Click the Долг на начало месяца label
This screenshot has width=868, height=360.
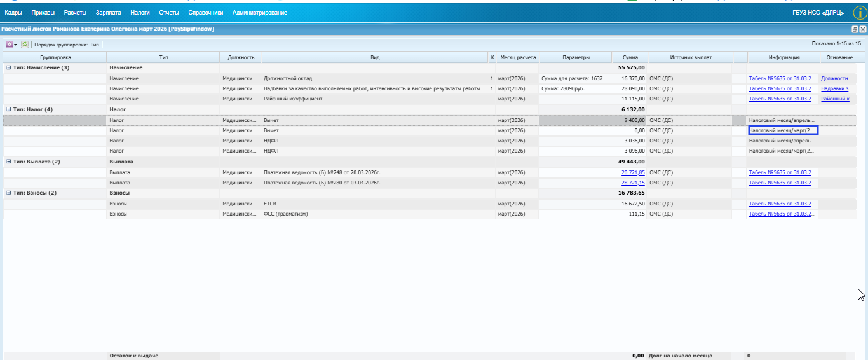point(681,356)
